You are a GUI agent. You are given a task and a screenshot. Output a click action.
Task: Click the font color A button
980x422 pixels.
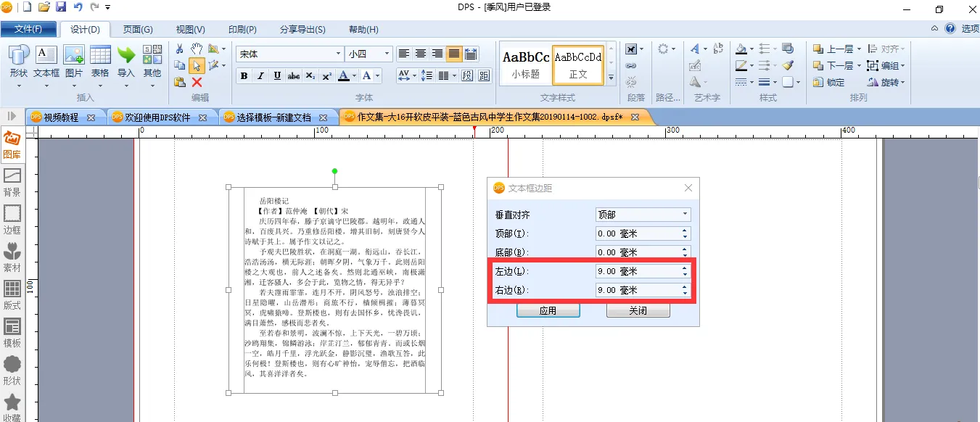pos(344,76)
